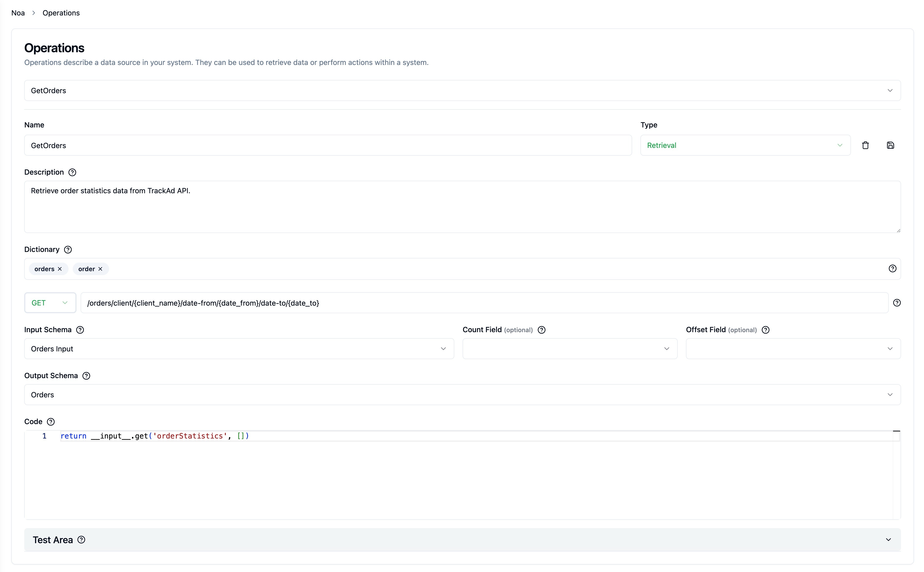Open Dictionary label help icon
The height and width of the screenshot is (572, 924).
pyautogui.click(x=68, y=250)
